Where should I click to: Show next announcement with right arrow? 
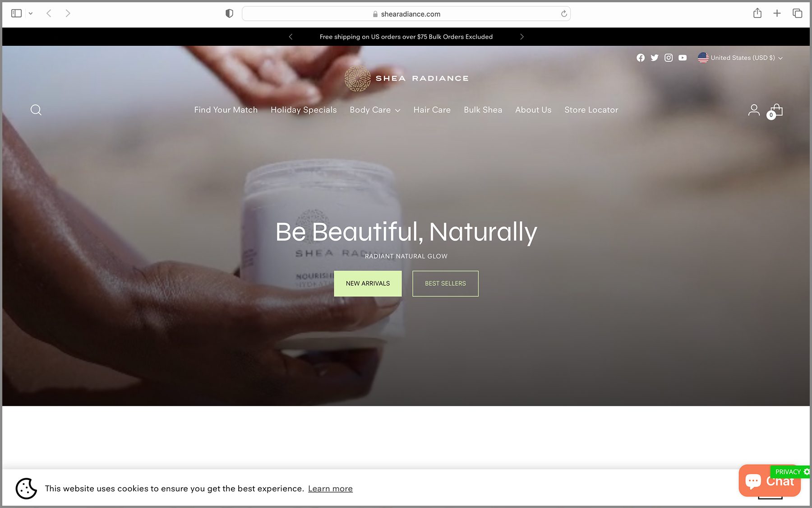coord(522,37)
